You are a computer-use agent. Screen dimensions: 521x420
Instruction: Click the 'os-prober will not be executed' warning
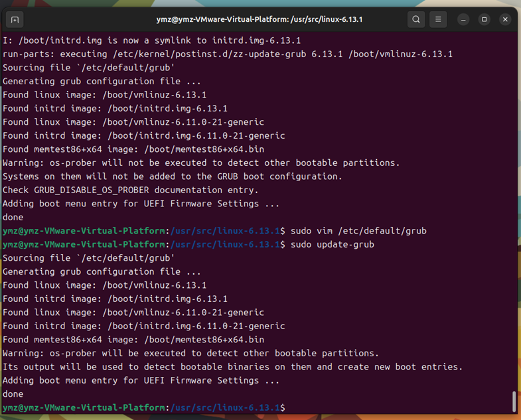tap(201, 163)
